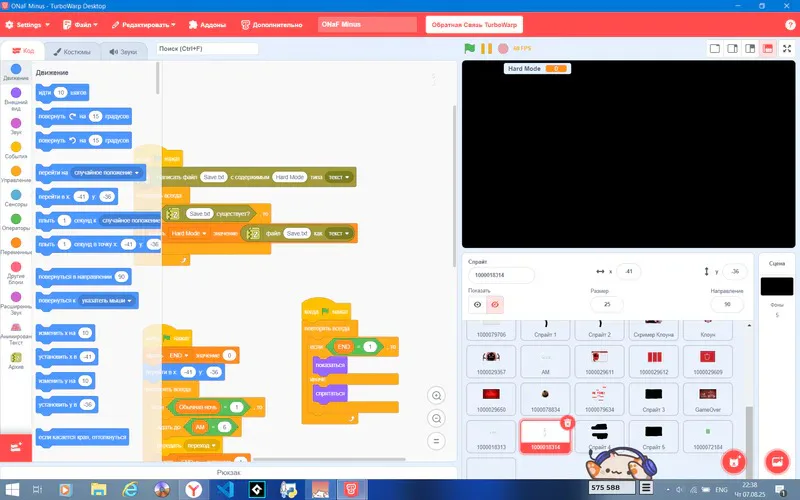Select the Архив extension category
Viewport: 800px width, 500px height.
pos(16,360)
